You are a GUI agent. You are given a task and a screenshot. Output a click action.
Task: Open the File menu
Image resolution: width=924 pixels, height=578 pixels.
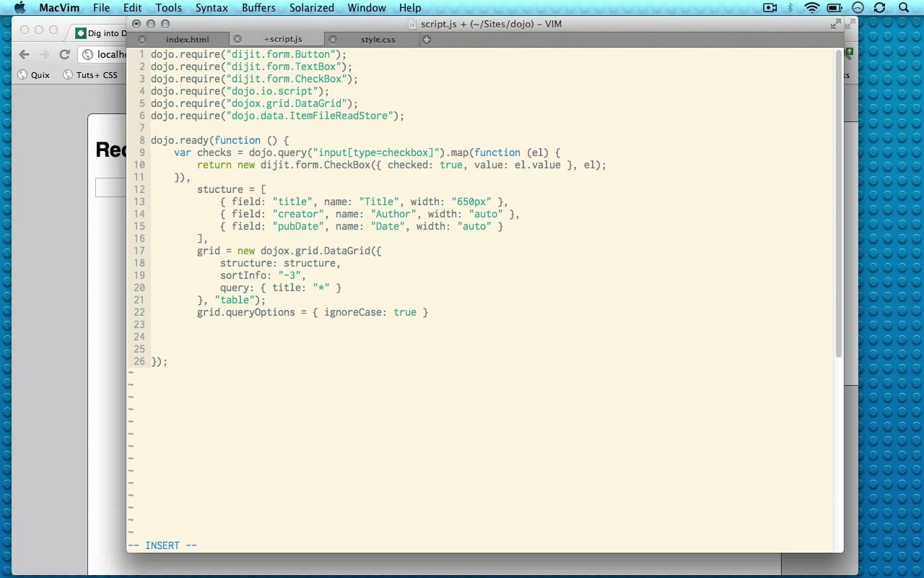(x=101, y=8)
